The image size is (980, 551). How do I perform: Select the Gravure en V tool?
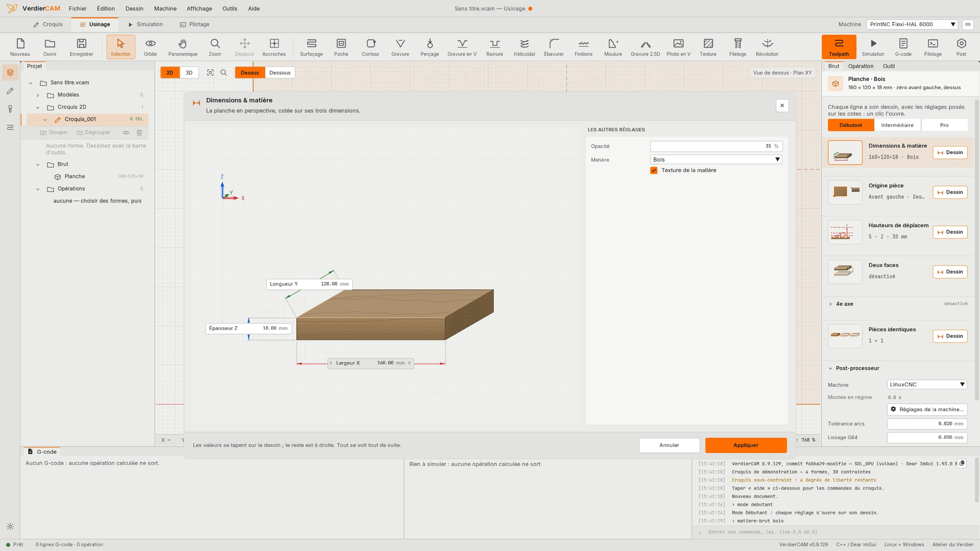click(x=462, y=47)
